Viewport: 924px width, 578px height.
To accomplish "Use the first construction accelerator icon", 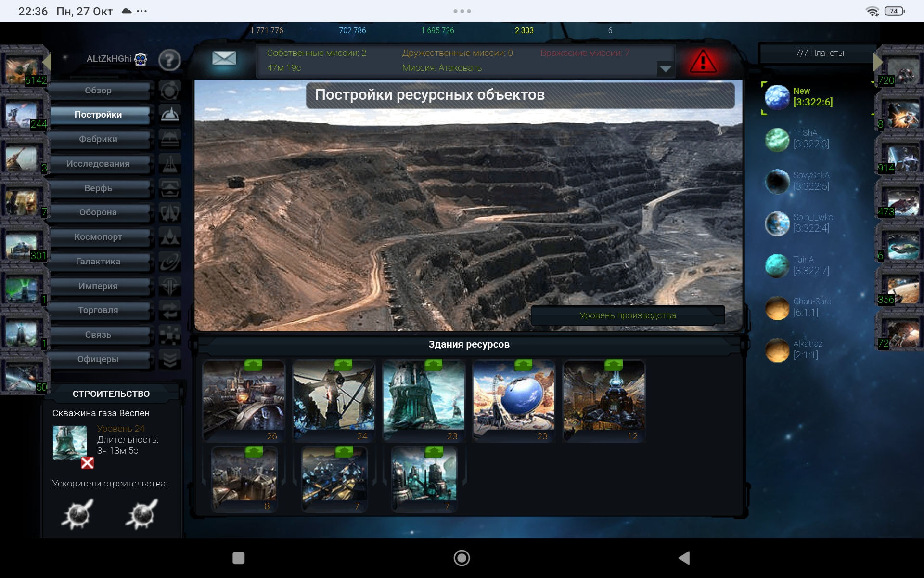I will click(77, 514).
